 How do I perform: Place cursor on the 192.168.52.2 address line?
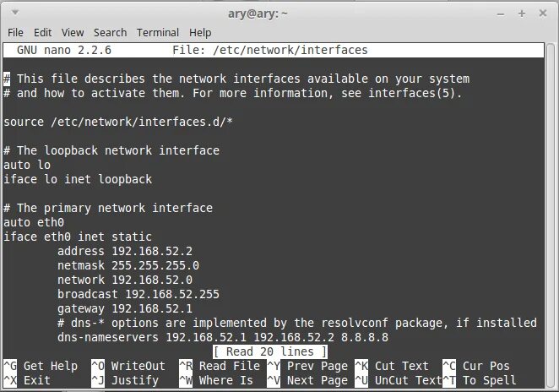[125, 251]
